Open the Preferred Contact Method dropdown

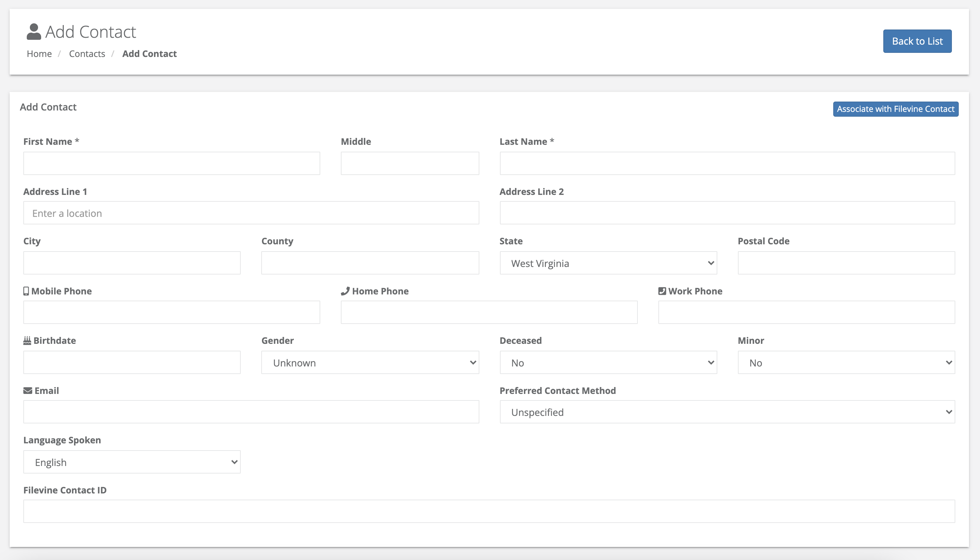pyautogui.click(x=727, y=412)
